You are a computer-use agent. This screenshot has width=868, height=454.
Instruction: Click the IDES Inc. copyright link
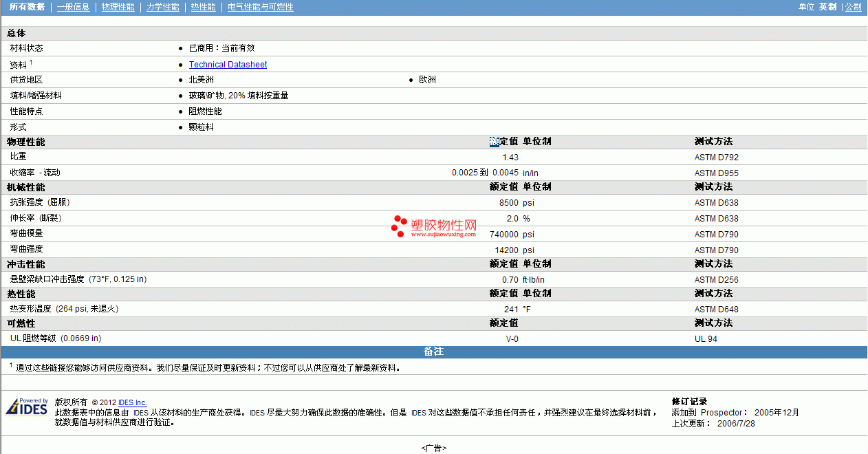[133, 402]
